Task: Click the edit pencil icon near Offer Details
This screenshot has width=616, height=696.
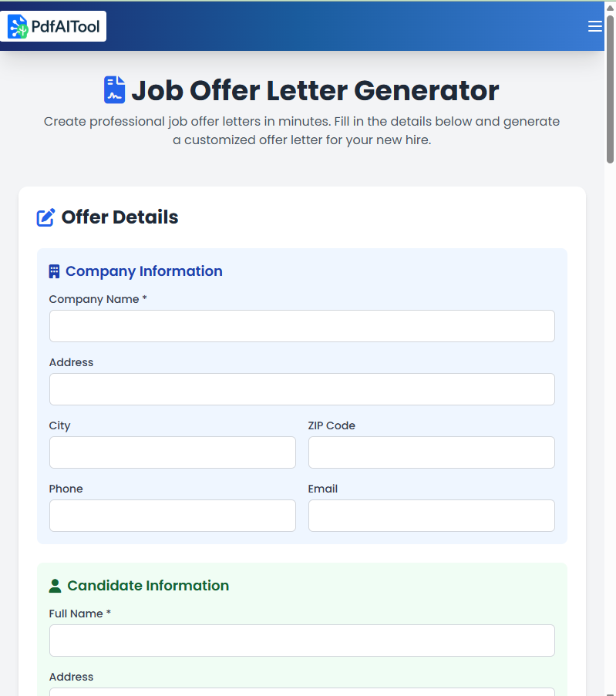Action: point(46,217)
